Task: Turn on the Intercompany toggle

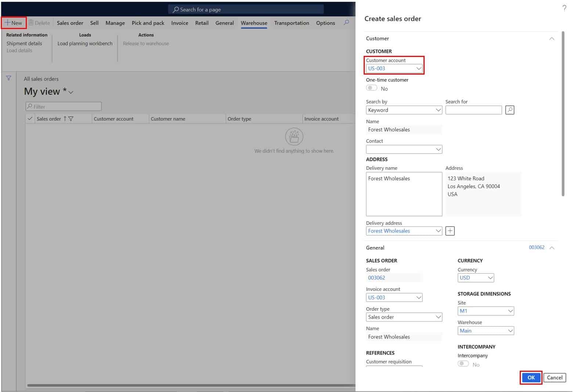Action: pyautogui.click(x=463, y=363)
